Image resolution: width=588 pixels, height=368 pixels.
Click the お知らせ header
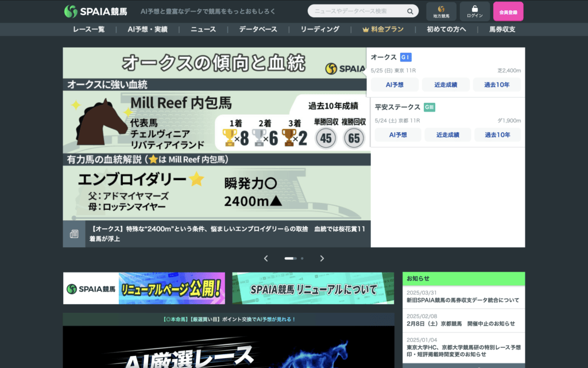[x=464, y=279]
